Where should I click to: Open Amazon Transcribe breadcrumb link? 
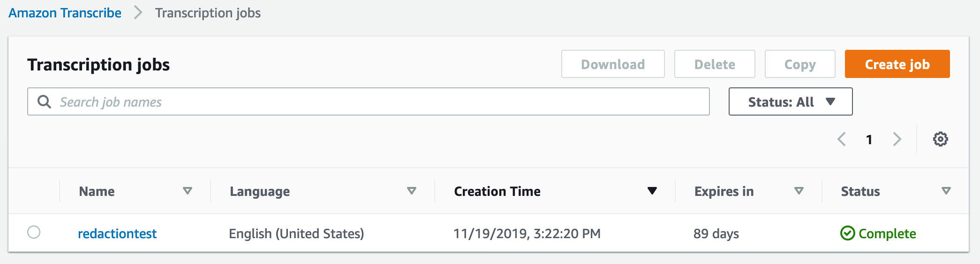click(65, 13)
